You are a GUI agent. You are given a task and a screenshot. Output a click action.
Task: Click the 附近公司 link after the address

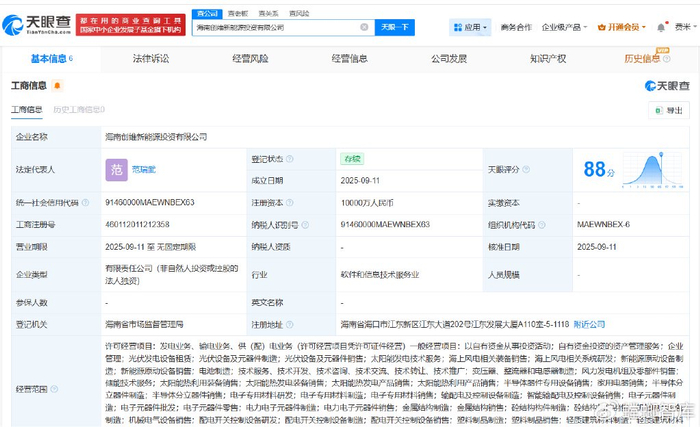pyautogui.click(x=589, y=324)
